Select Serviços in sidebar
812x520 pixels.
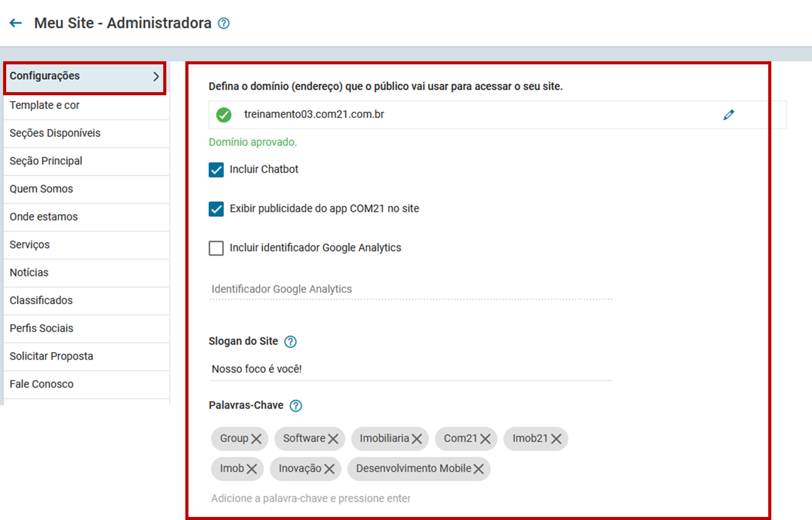tap(87, 245)
